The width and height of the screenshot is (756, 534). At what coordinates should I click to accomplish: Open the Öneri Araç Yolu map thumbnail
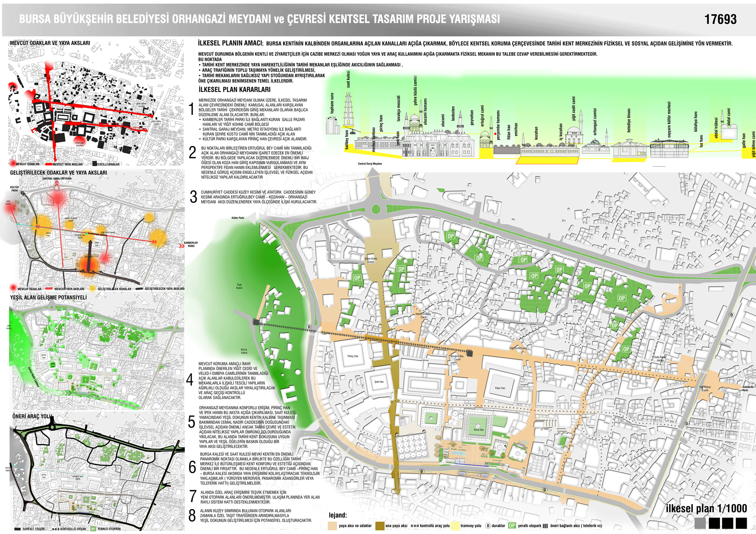tap(96, 472)
